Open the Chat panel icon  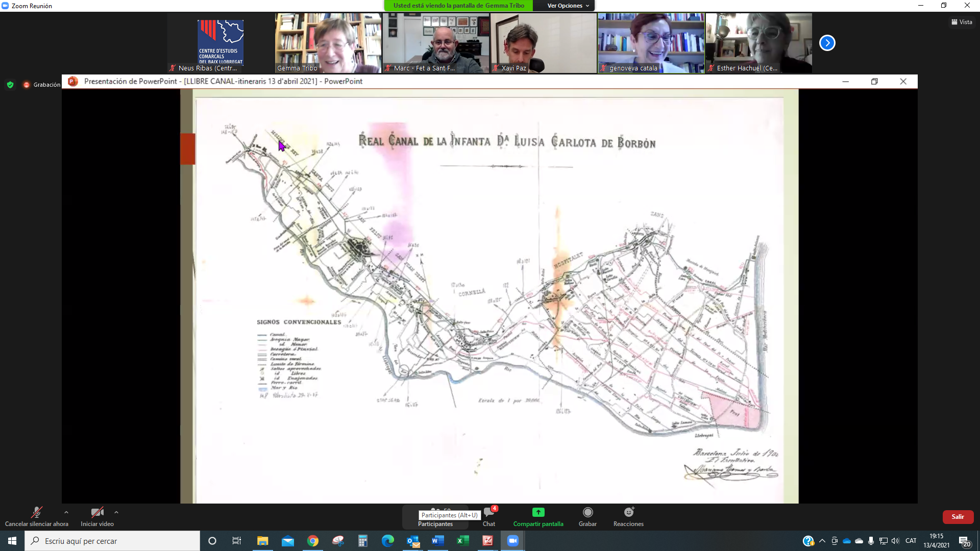[x=488, y=513]
